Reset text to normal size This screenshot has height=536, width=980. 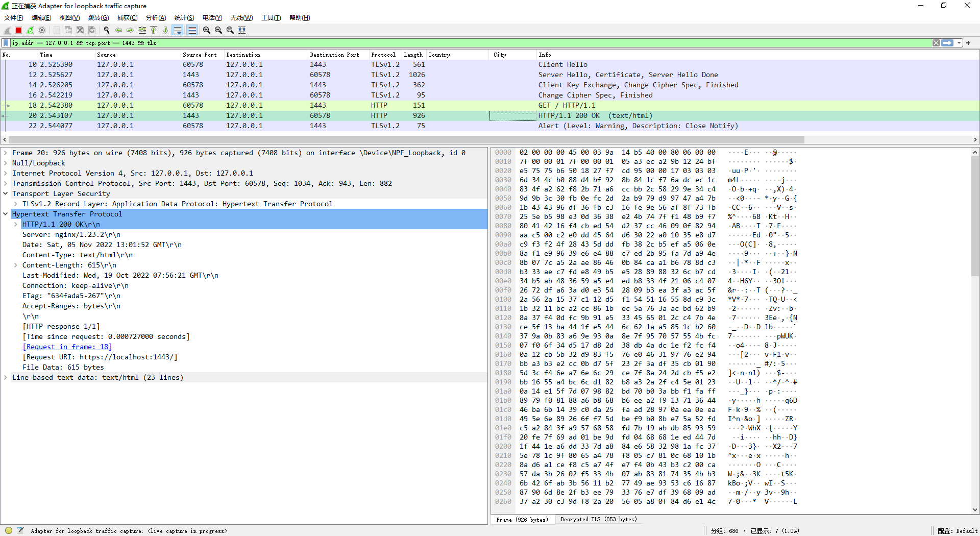coord(230,30)
